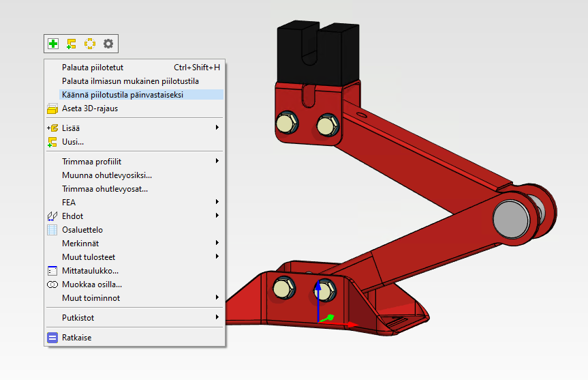Click the Mittataulukko icon
588x380 pixels.
(52, 271)
